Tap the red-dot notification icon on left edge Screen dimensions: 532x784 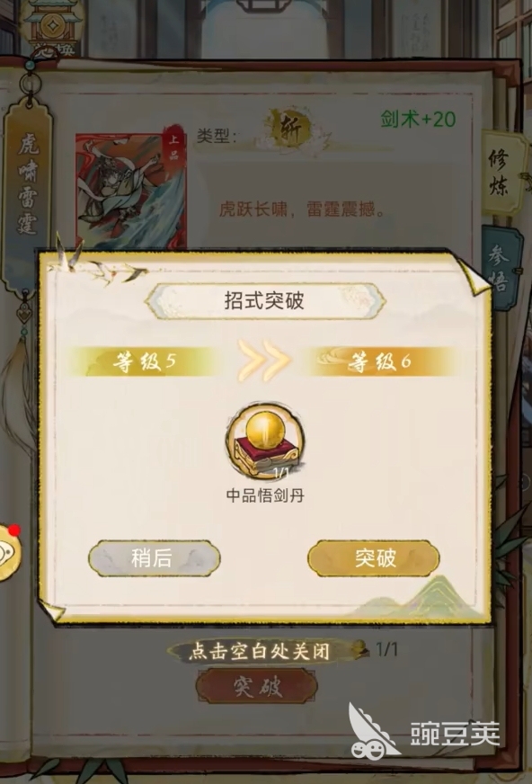click(x=10, y=553)
